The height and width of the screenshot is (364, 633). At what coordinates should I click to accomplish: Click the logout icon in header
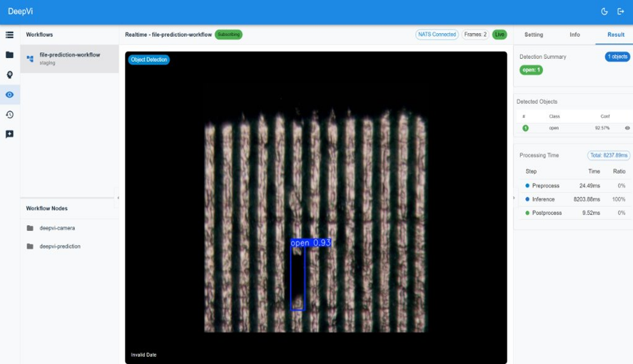[621, 11]
